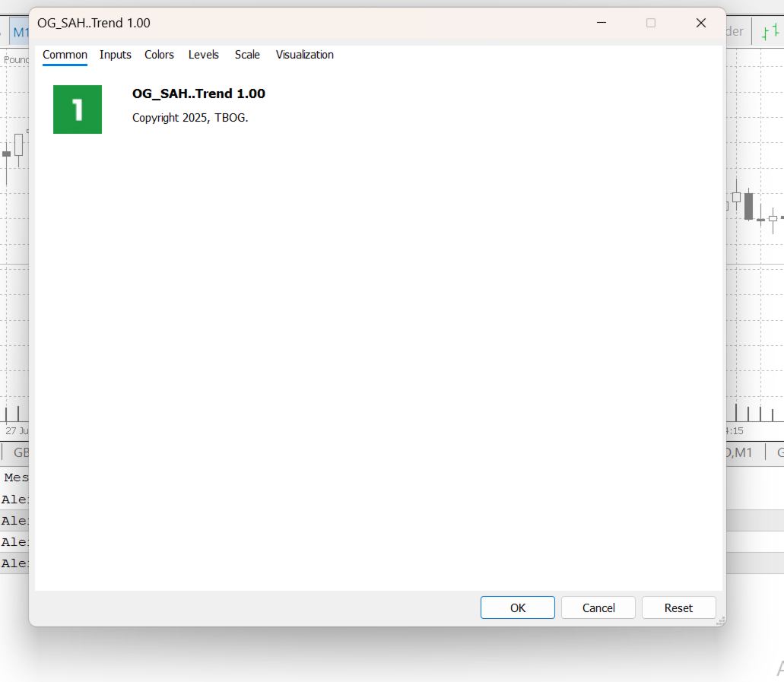Click the green "1" indicator logo
The image size is (784, 682).
coord(77,109)
